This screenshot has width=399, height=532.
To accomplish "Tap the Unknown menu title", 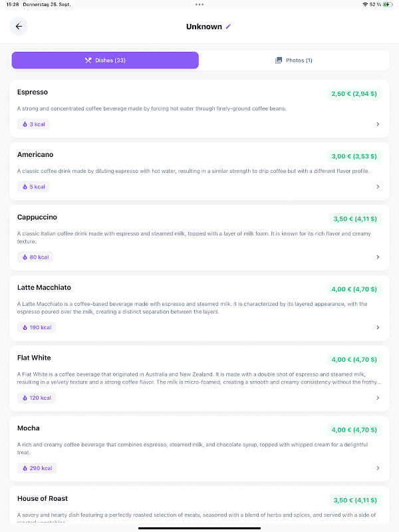I will pos(203,27).
